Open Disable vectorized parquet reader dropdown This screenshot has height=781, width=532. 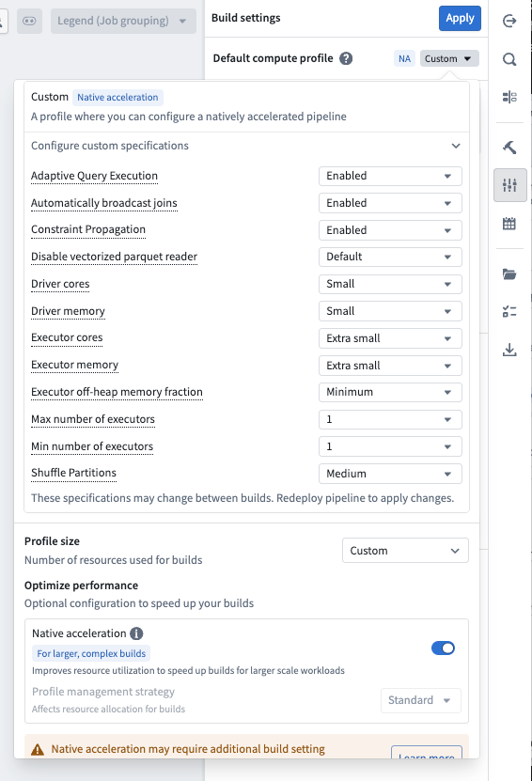pos(390,257)
